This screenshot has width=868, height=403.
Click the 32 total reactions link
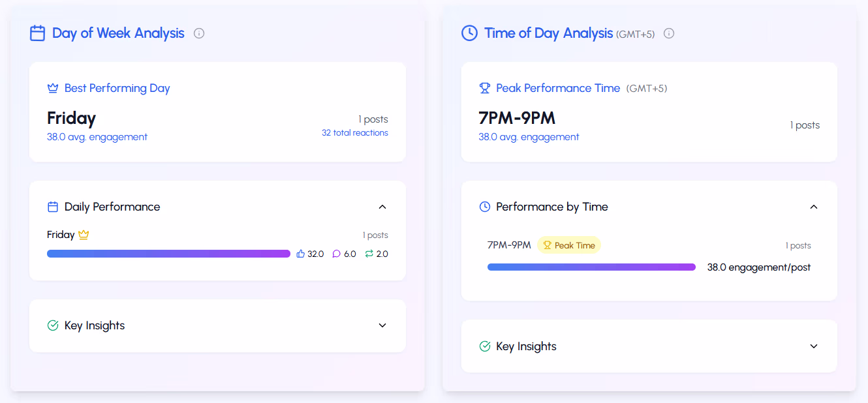(x=355, y=132)
